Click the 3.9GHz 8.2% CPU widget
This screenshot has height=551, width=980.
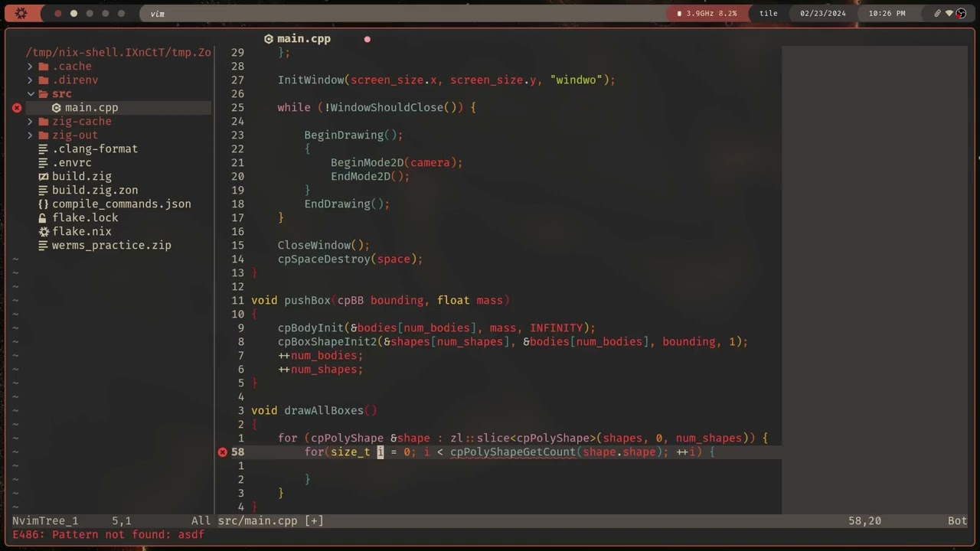[x=707, y=14]
